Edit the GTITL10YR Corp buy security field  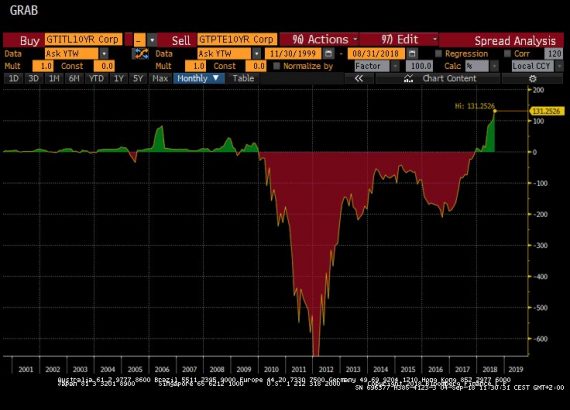(84, 39)
